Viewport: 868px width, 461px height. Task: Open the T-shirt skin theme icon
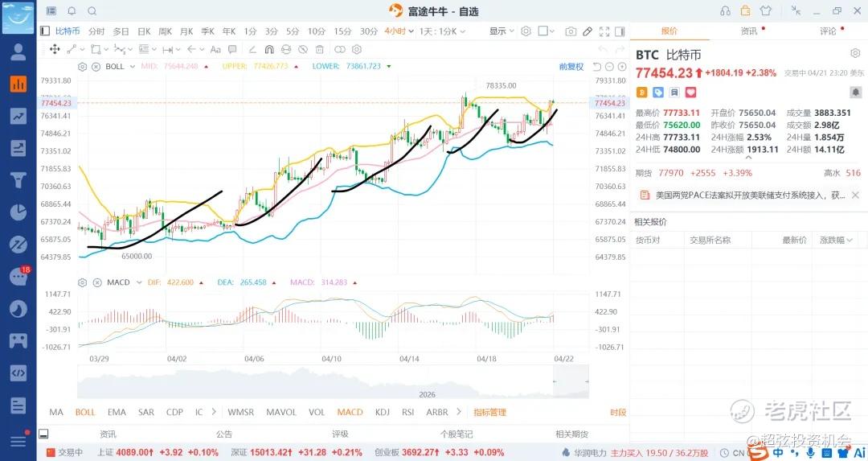tap(766, 10)
